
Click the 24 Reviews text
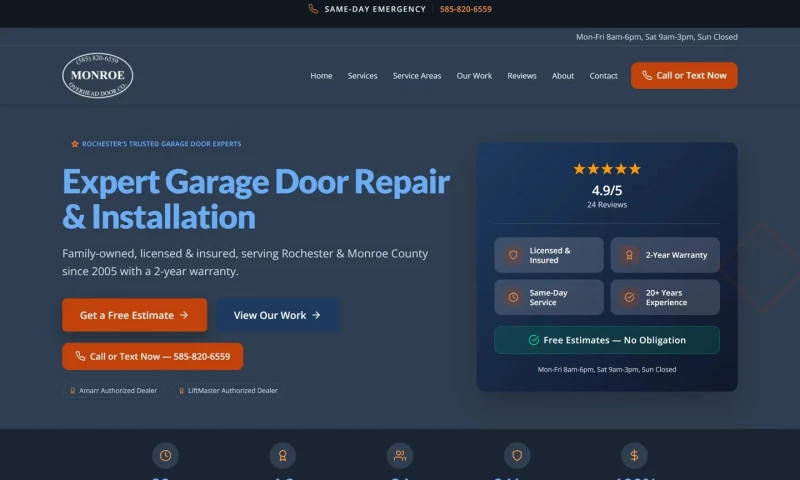[607, 205]
